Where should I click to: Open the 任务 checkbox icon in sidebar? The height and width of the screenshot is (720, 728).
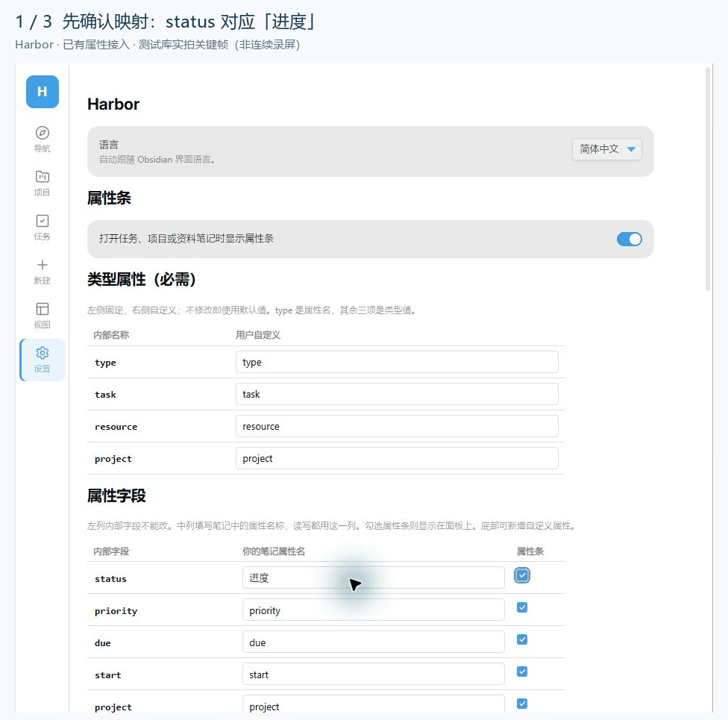tap(43, 221)
